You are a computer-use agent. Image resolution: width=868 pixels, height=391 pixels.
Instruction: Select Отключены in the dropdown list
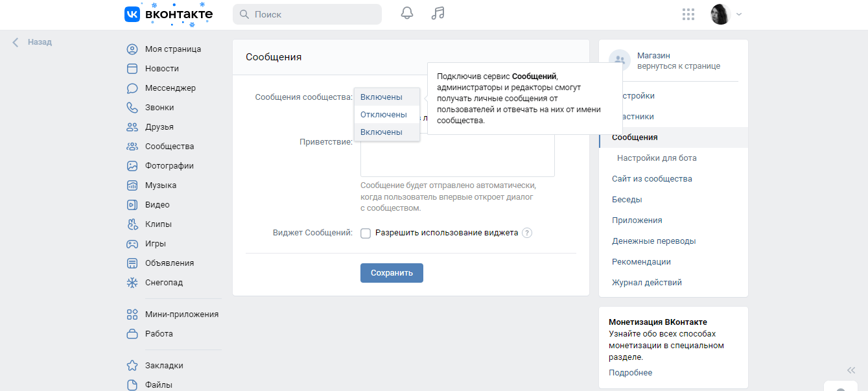[387, 115]
